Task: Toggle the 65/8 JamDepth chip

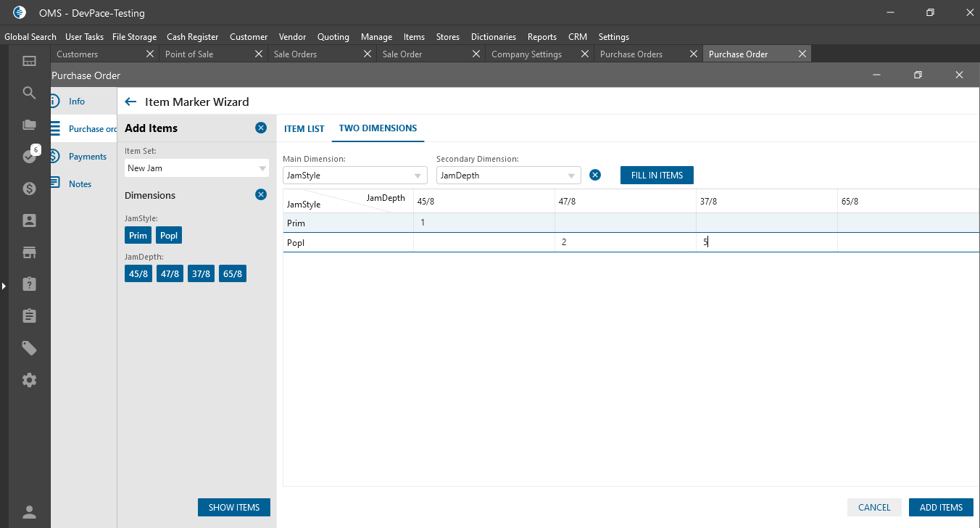Action: tap(233, 274)
